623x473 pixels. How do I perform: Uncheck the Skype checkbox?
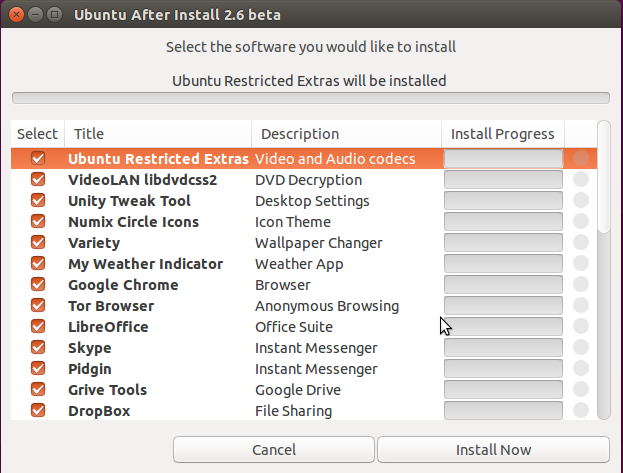(38, 348)
